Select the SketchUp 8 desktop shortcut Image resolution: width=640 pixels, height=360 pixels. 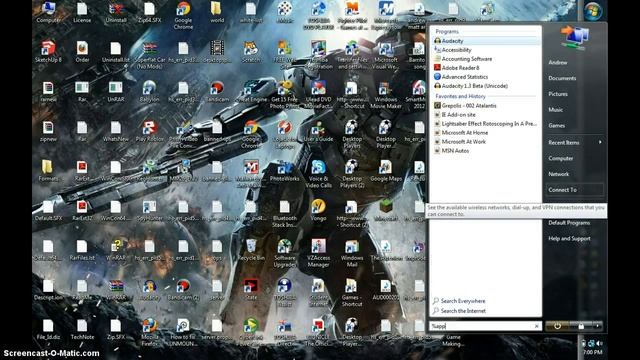point(48,52)
